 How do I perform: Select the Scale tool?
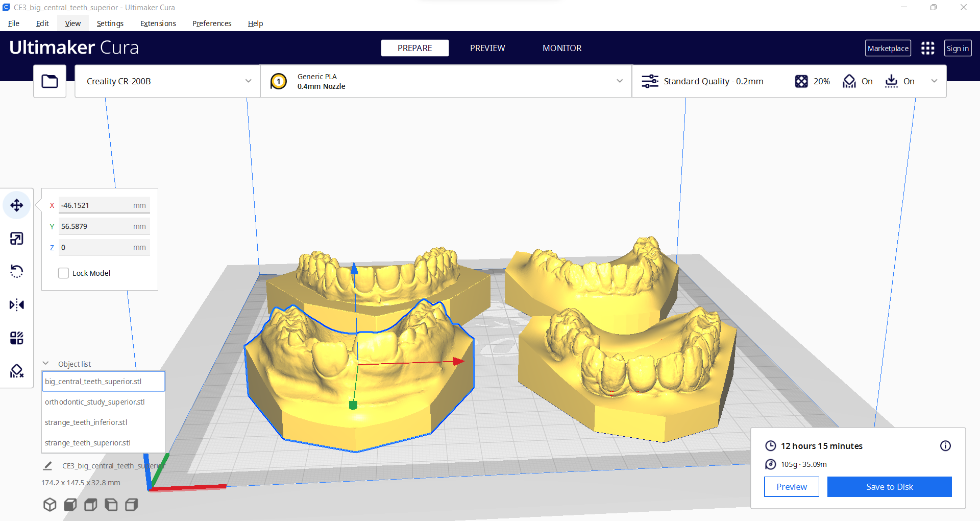tap(17, 239)
